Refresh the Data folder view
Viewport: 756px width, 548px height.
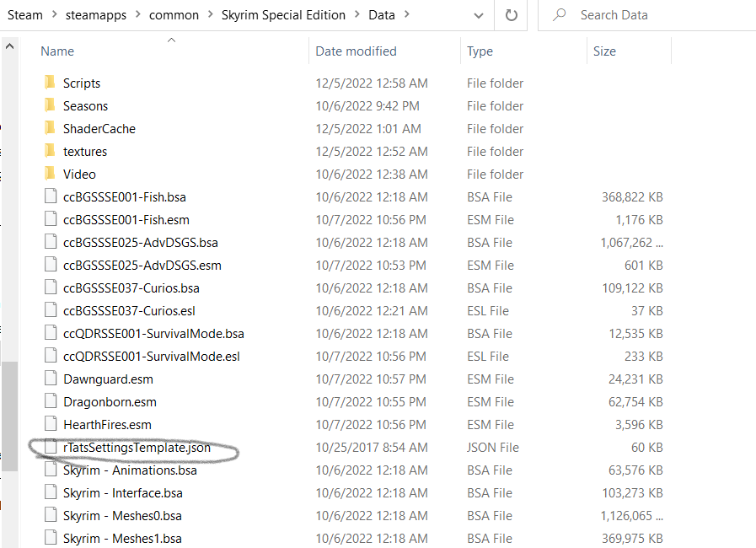(x=511, y=15)
